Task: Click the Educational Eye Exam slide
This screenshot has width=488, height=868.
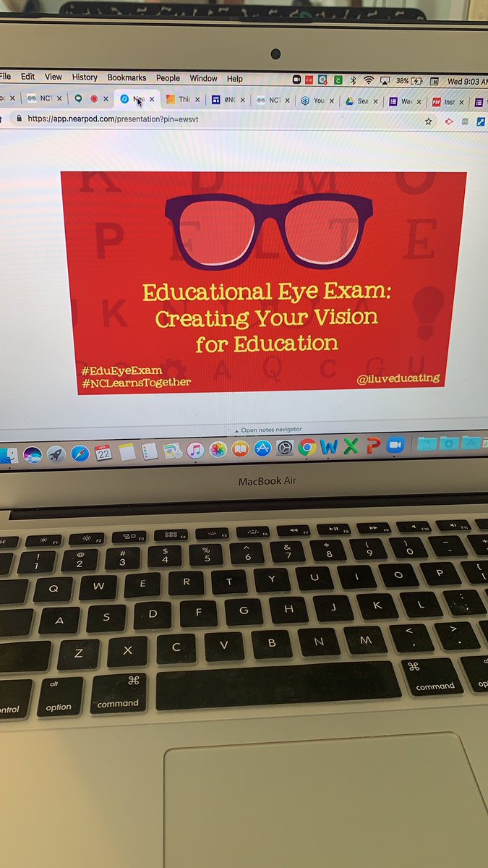Action: pyautogui.click(x=263, y=282)
